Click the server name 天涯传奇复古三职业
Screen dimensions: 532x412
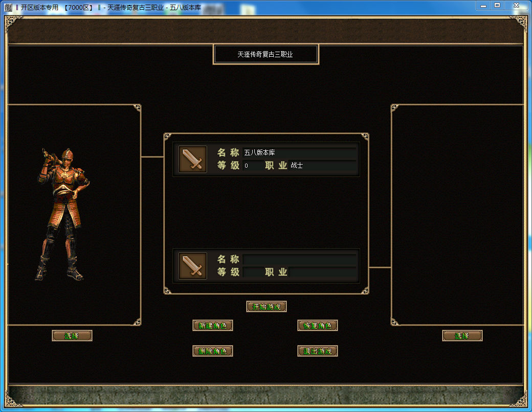(x=265, y=54)
